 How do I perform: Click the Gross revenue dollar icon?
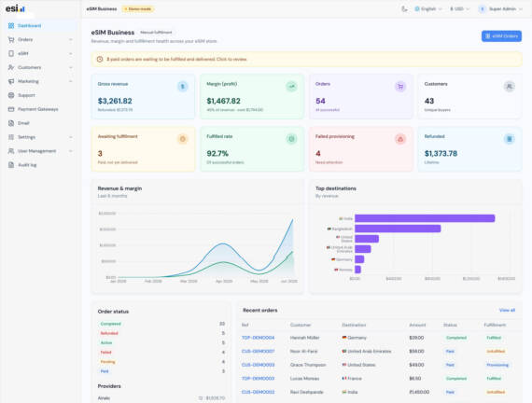183,87
